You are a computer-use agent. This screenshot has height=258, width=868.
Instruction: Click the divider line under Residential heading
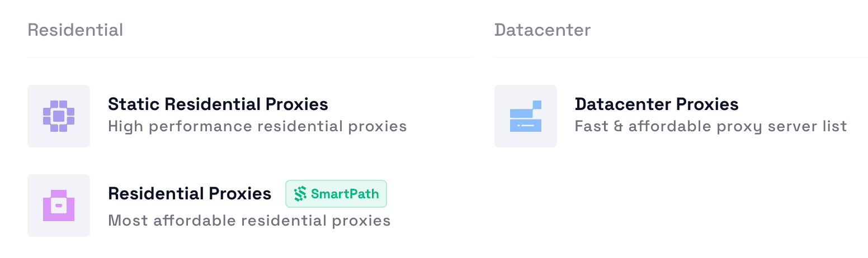[249, 57]
